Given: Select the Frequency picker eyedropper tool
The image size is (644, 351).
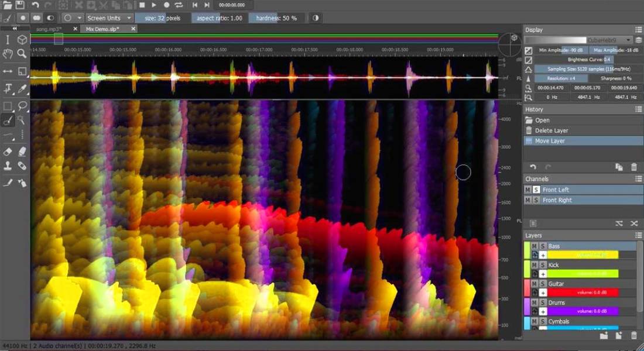Looking at the screenshot, I should click(21, 88).
